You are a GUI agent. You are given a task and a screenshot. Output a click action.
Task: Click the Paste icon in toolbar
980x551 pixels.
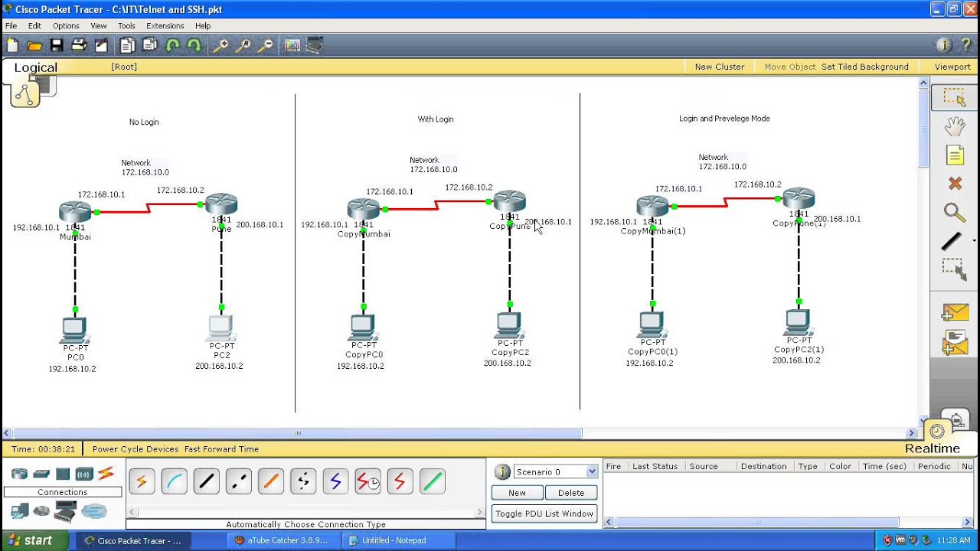149,46
